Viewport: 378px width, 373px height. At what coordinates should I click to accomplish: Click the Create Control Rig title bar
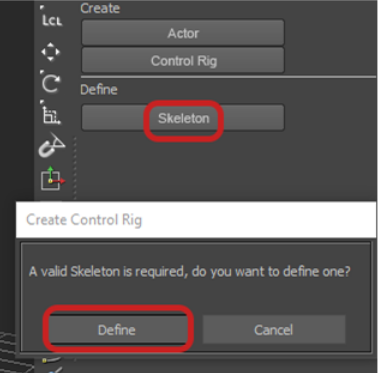pos(196,220)
